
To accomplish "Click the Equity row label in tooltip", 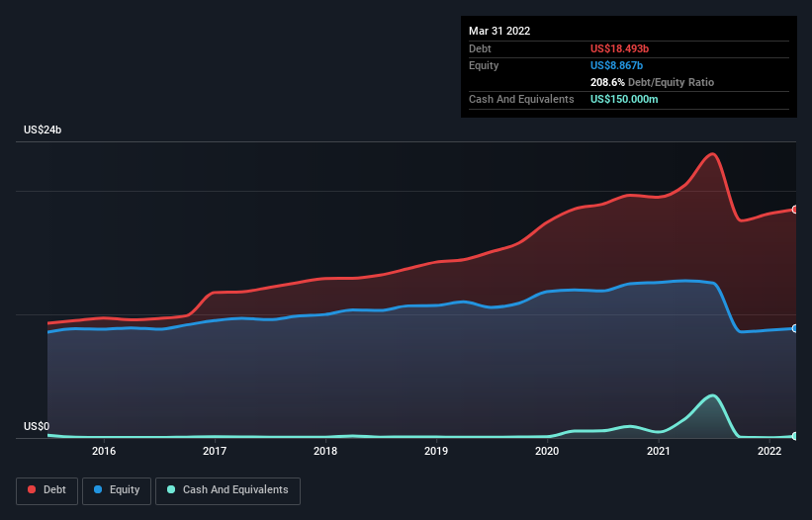I will pos(484,65).
